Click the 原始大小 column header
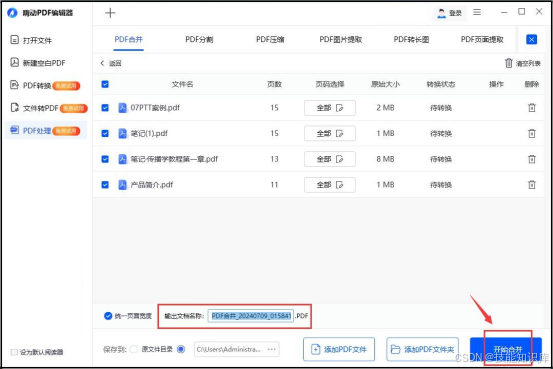Viewport: 553px width, 369px height. point(385,84)
